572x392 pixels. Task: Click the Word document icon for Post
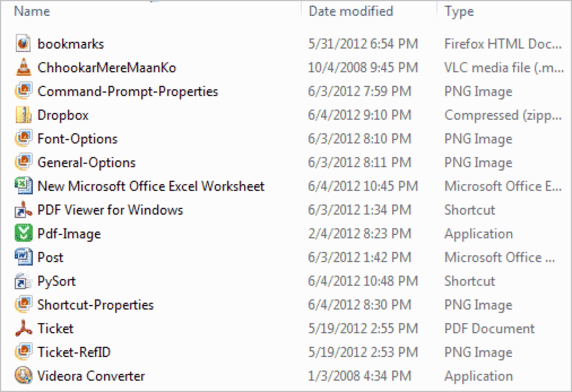point(23,257)
